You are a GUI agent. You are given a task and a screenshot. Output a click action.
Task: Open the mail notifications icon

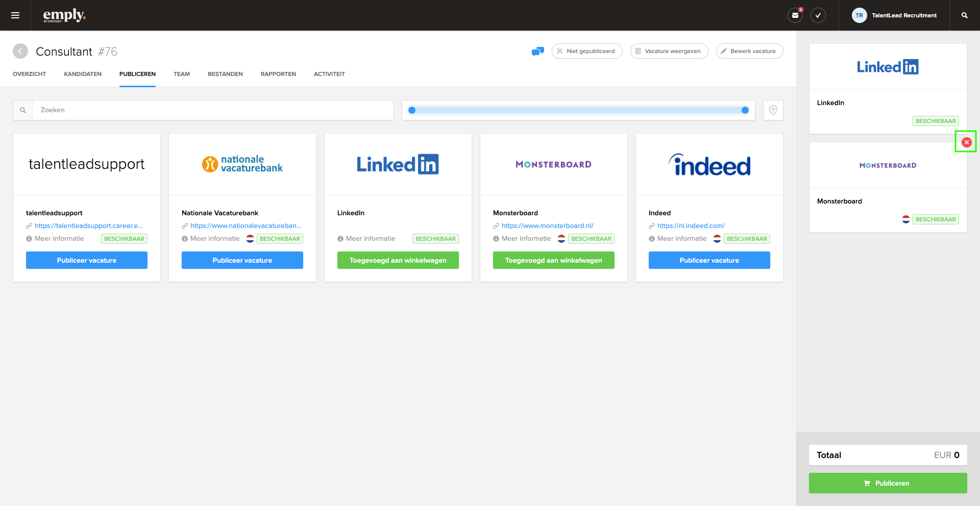pyautogui.click(x=795, y=15)
